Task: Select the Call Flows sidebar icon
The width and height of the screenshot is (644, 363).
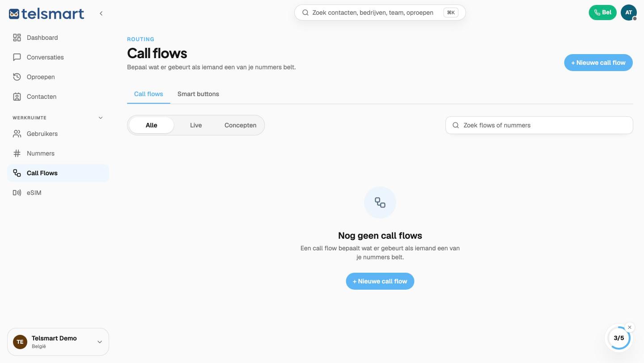Action: [x=17, y=173]
